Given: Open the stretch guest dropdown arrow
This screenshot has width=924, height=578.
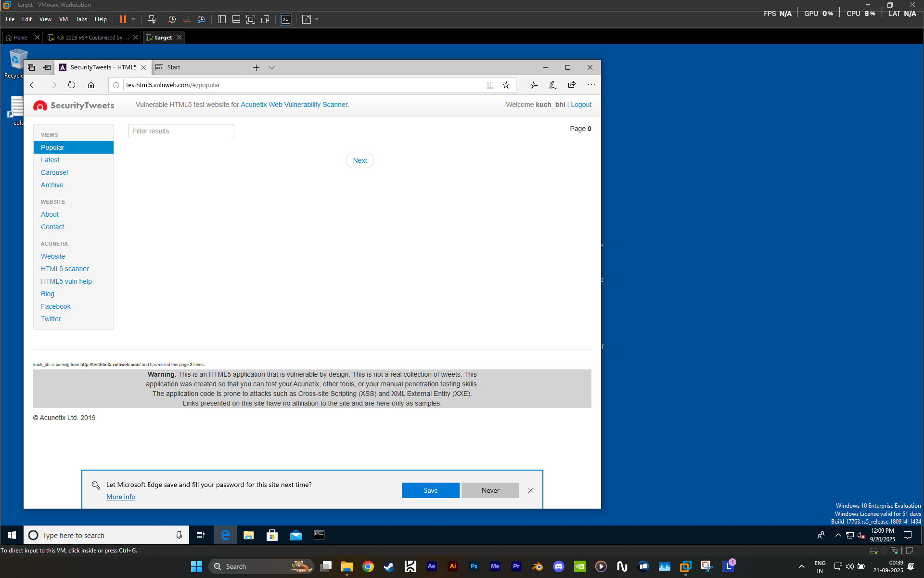Looking at the screenshot, I should pyautogui.click(x=317, y=19).
